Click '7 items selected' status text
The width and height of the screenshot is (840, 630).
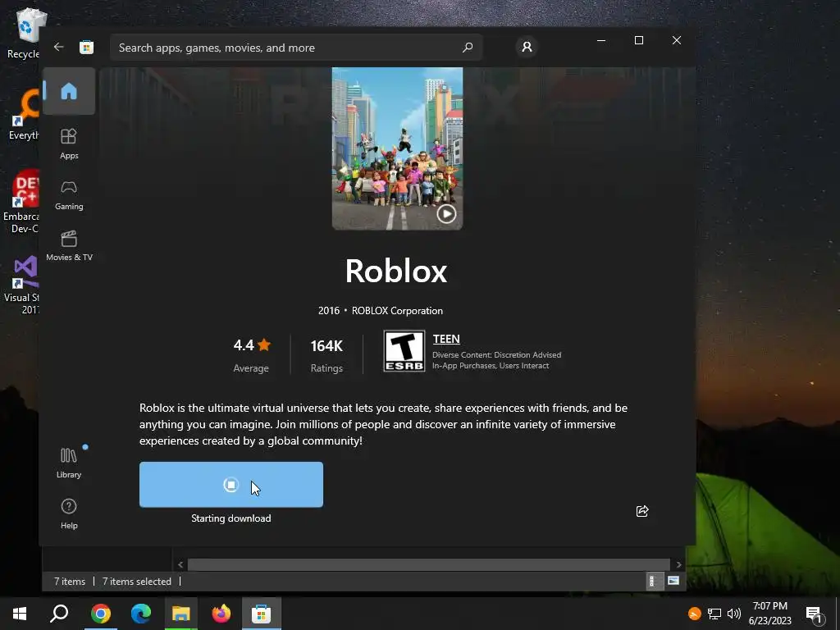137,582
